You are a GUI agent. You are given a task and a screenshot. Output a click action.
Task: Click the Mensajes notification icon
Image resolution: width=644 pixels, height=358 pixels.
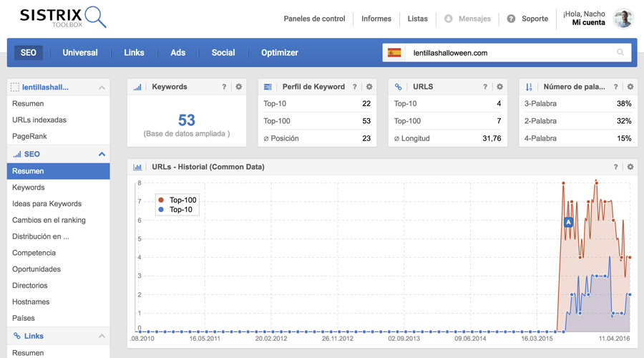pyautogui.click(x=449, y=19)
